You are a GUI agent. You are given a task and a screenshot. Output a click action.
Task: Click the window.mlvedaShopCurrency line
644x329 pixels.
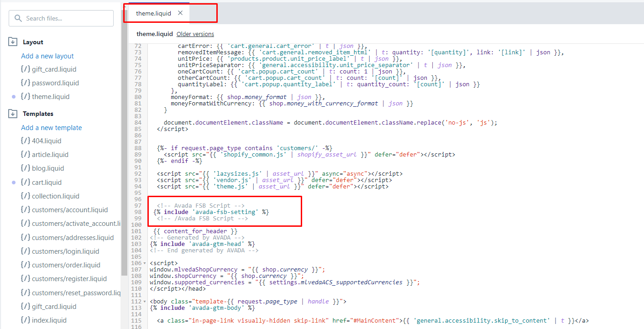tap(237, 270)
